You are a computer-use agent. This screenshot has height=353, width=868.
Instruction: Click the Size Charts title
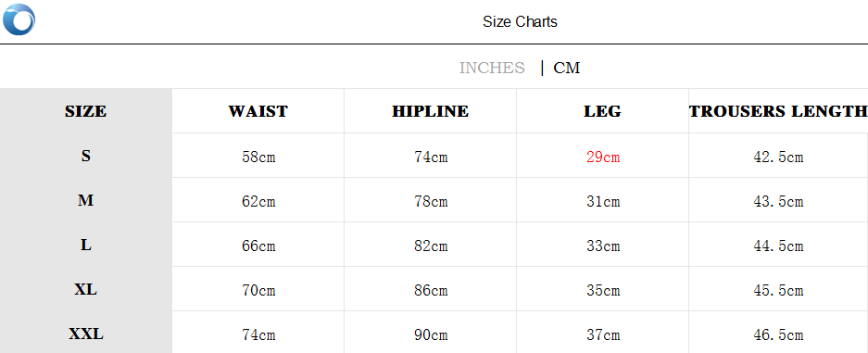pos(520,22)
